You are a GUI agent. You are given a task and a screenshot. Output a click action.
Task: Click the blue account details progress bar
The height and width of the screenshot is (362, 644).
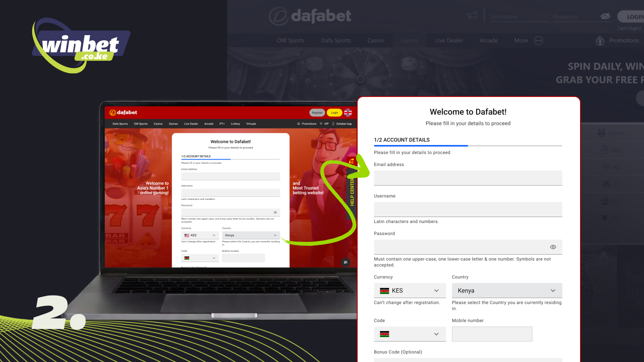(x=420, y=145)
